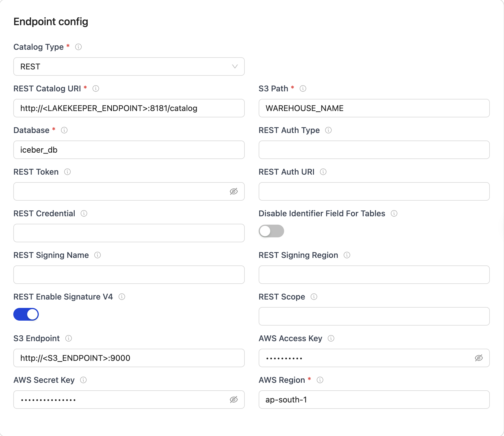Click the S3 Path info icon
Image resolution: width=504 pixels, height=436 pixels.
coord(303,89)
